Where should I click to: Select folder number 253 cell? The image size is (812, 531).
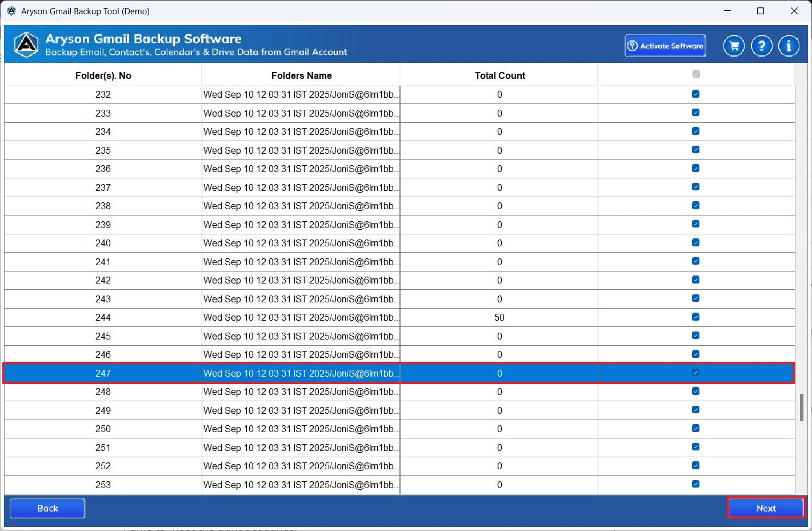pos(103,485)
